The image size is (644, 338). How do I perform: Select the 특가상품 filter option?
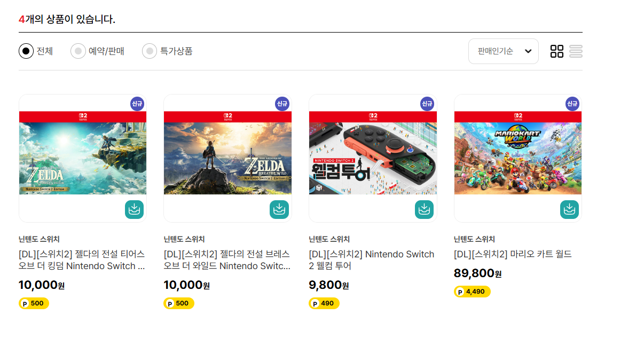[150, 51]
